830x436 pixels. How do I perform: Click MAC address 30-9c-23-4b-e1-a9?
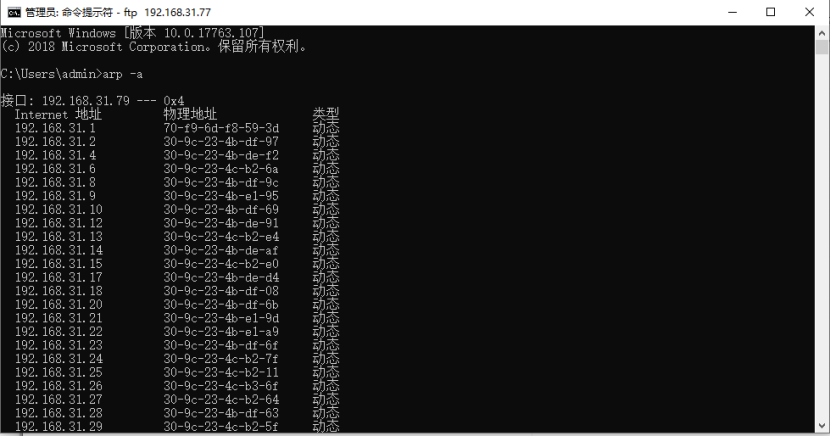point(221,332)
